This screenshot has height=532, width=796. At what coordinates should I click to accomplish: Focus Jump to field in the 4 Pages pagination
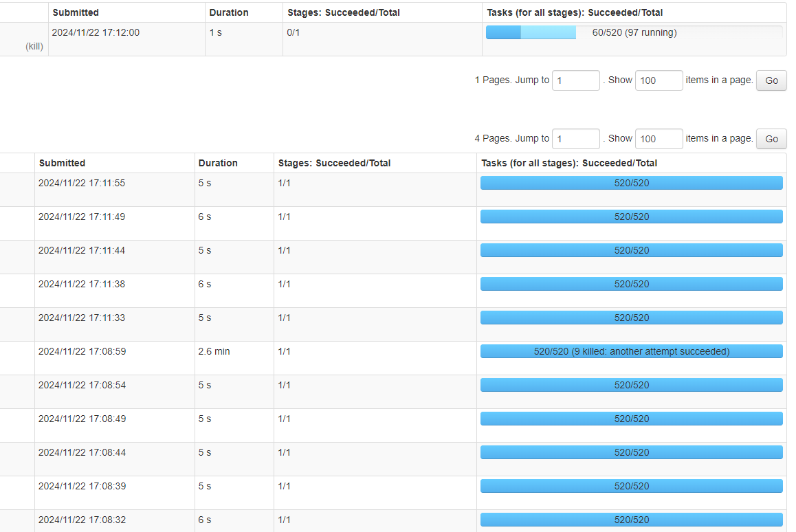tap(575, 139)
